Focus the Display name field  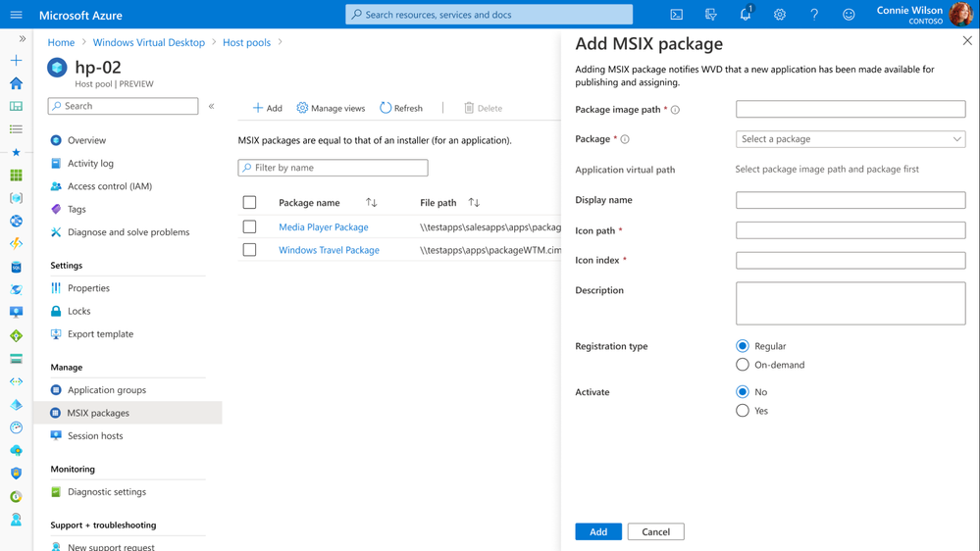(x=850, y=200)
